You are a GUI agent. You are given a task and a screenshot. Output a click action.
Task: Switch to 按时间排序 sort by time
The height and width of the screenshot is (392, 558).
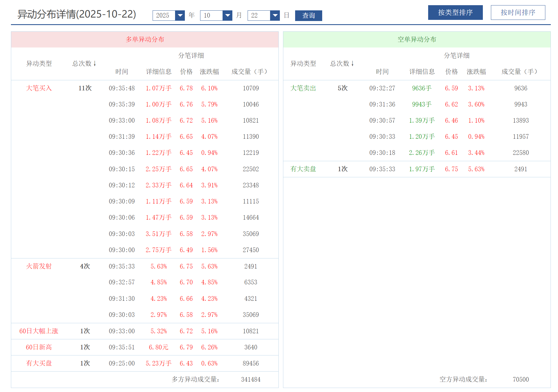[518, 13]
